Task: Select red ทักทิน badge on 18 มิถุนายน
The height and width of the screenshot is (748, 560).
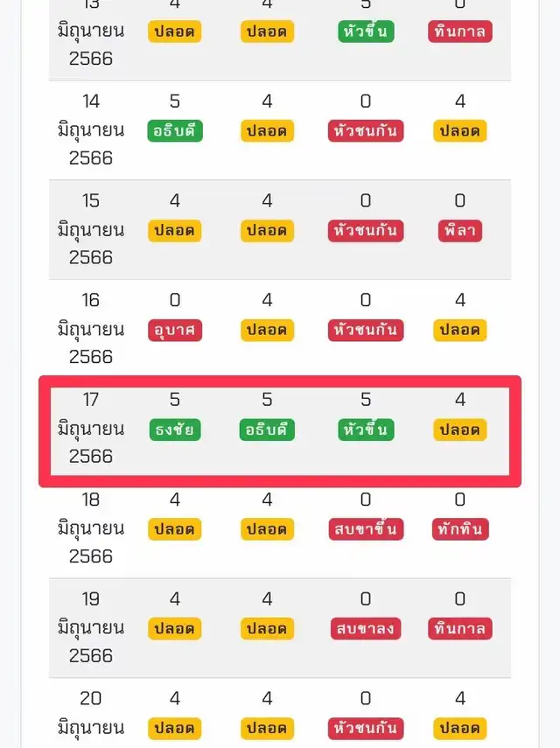Action: click(x=460, y=529)
